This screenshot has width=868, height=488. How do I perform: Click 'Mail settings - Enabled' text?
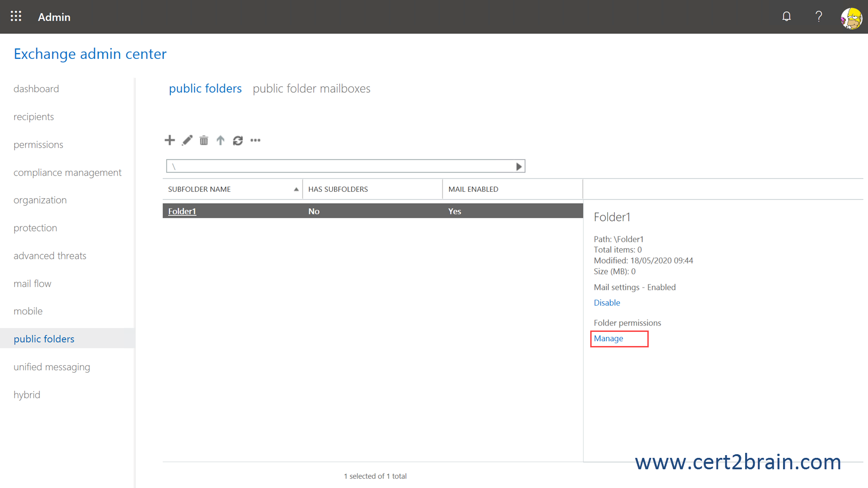pyautogui.click(x=635, y=287)
